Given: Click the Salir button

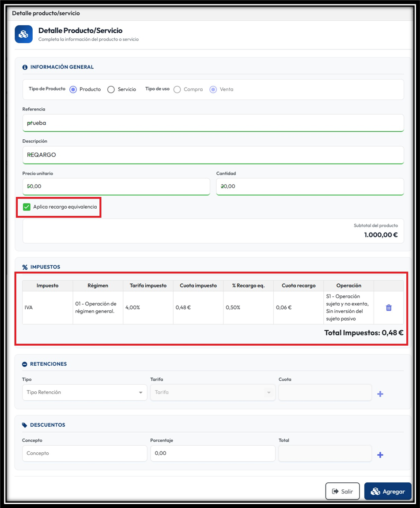Looking at the screenshot, I should 342,492.
